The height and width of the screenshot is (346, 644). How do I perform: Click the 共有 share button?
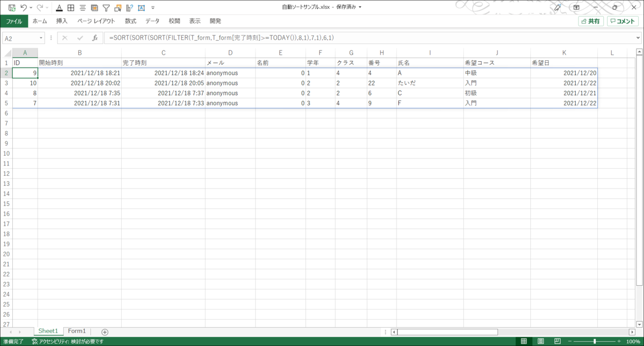(590, 21)
